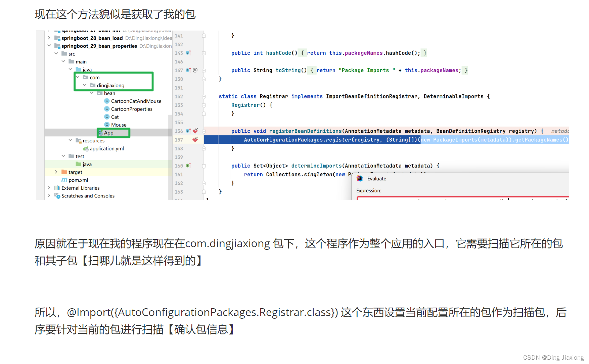Select the App runnable class icon
This screenshot has height=364, width=589.
pos(100,133)
